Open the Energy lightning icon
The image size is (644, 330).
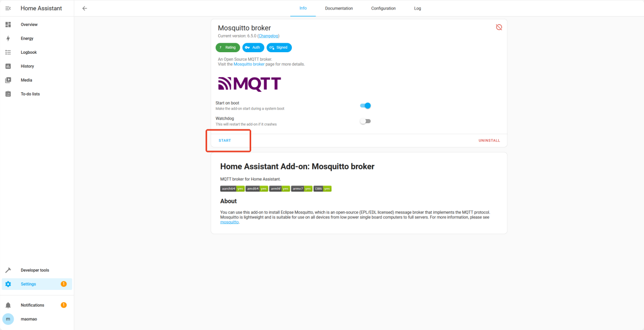(8, 39)
